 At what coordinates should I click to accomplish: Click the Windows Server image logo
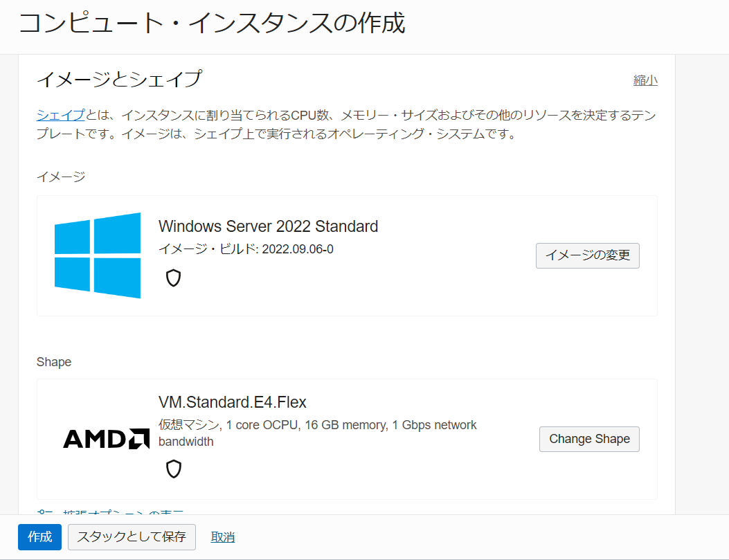point(97,255)
